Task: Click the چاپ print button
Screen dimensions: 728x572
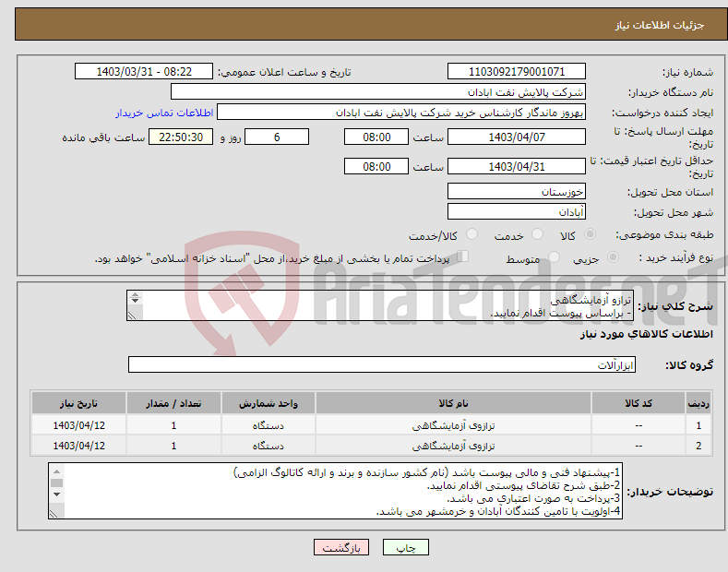Action: point(405,547)
